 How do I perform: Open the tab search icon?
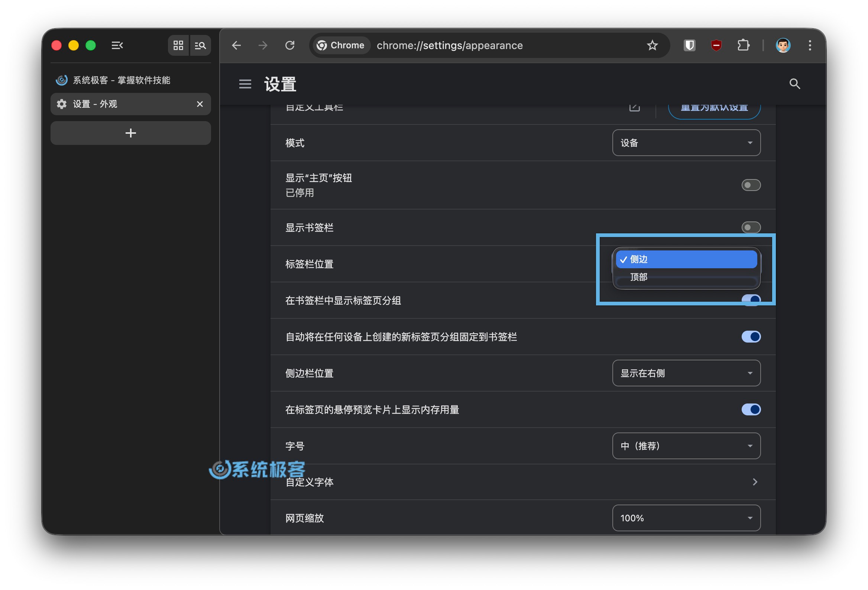coord(200,46)
